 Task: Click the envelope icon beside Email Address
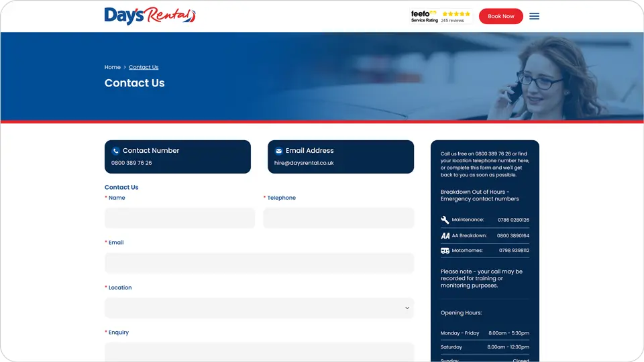tap(278, 151)
